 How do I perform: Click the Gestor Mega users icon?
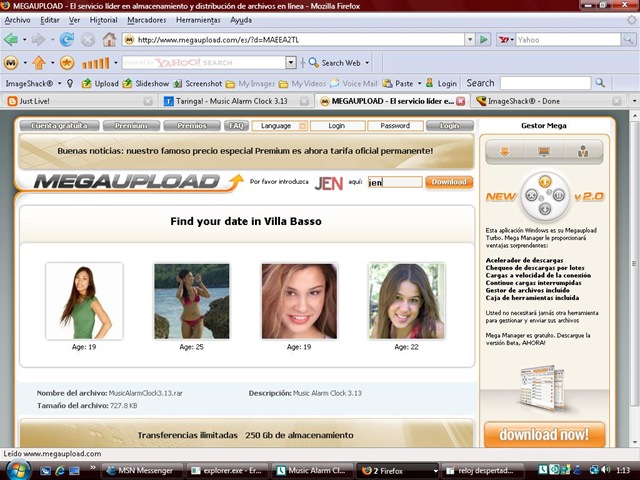583,152
